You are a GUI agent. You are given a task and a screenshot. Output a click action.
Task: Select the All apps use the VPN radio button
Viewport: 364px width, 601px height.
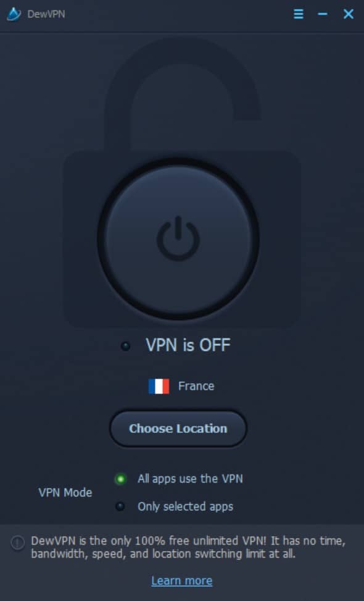(120, 479)
